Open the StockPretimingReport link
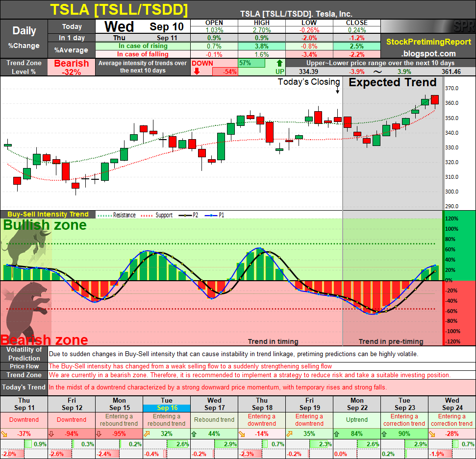476x459 pixels. click(428, 42)
